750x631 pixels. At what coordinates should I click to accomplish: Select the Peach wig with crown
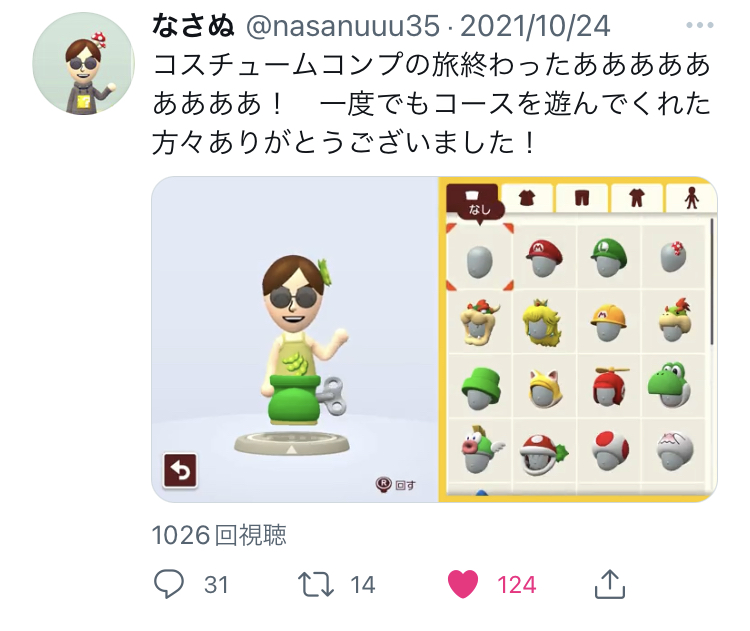544,323
